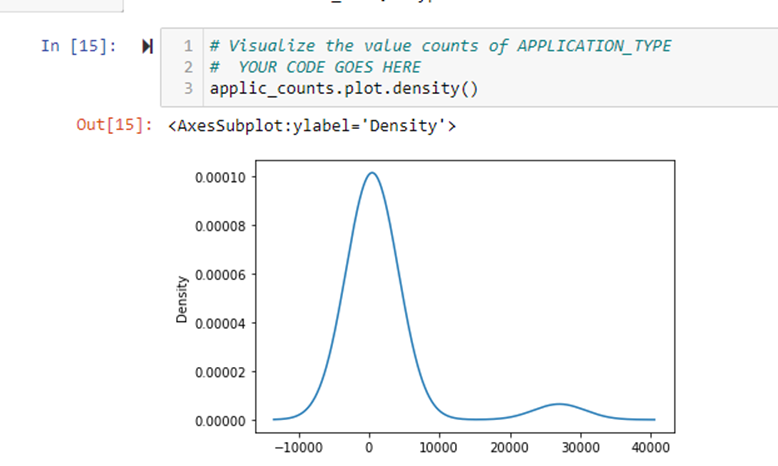The height and width of the screenshot is (466, 778).
Task: Click the 0 x-axis tick label
Action: [x=369, y=448]
